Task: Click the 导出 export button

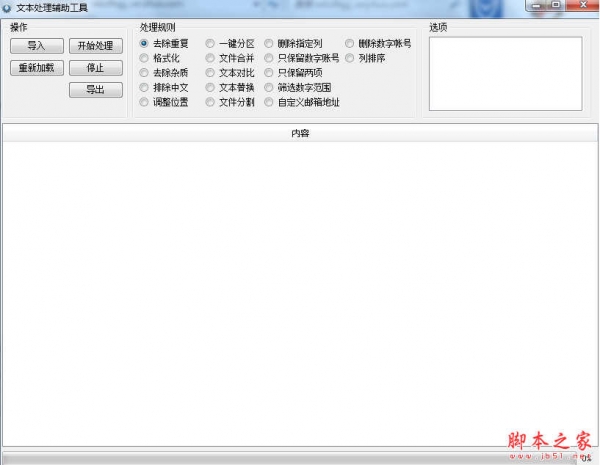Action: 96,90
